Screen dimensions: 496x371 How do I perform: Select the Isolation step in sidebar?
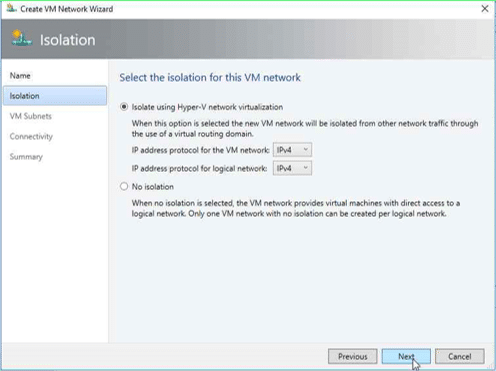tap(55, 96)
